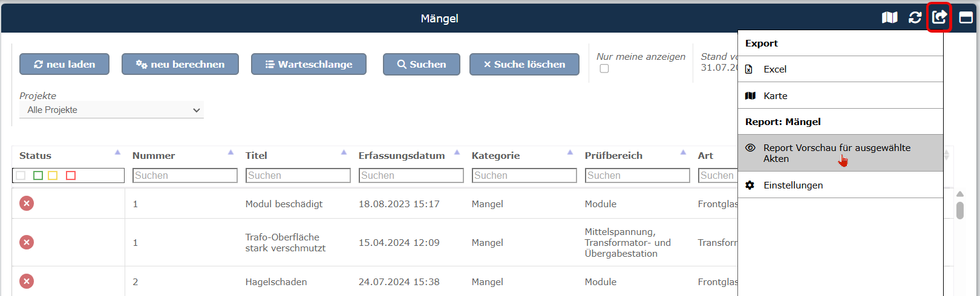Click the window panel icon in header

(x=966, y=18)
